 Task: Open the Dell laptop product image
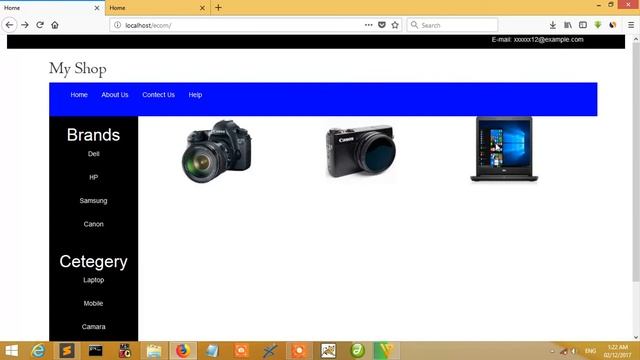pos(504,149)
